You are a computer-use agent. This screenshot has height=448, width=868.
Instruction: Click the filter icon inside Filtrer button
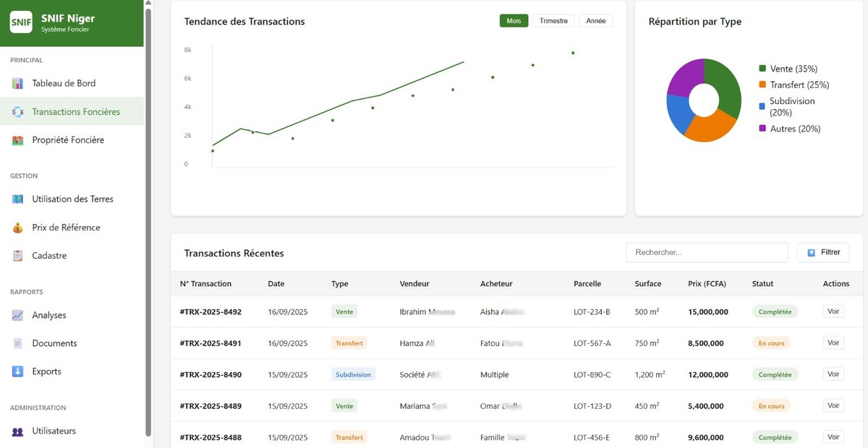[x=812, y=253]
